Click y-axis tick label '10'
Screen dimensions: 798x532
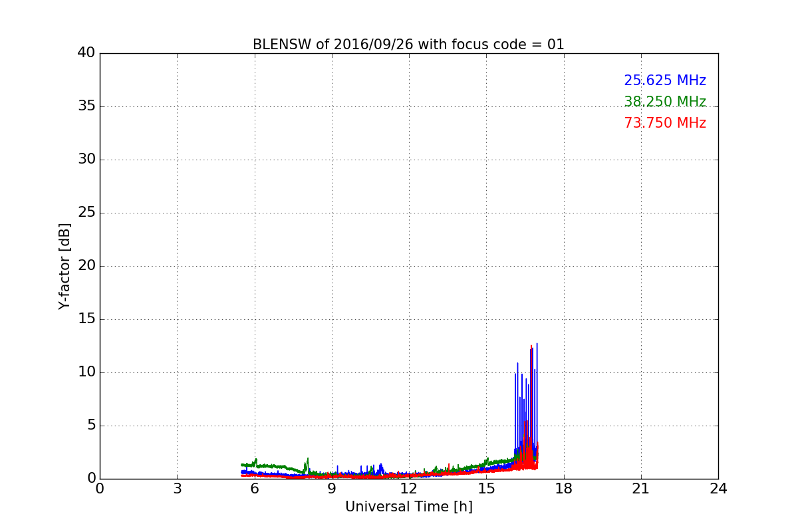pos(86,372)
